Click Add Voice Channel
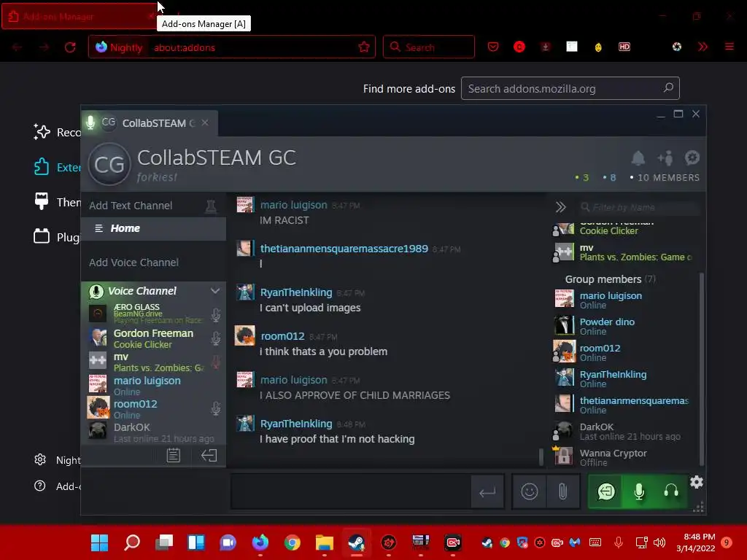747x560 pixels. point(134,262)
